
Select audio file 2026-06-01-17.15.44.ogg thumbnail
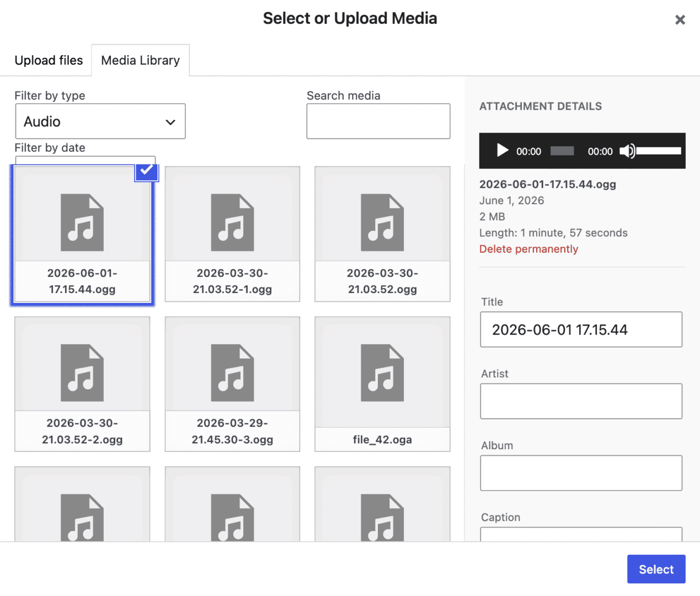82,235
